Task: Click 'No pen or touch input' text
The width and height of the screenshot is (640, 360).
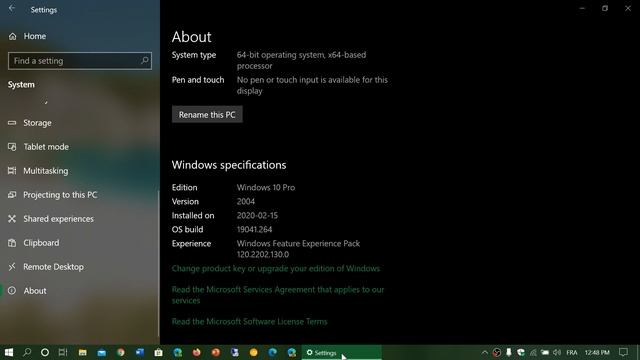Action: tap(312, 85)
